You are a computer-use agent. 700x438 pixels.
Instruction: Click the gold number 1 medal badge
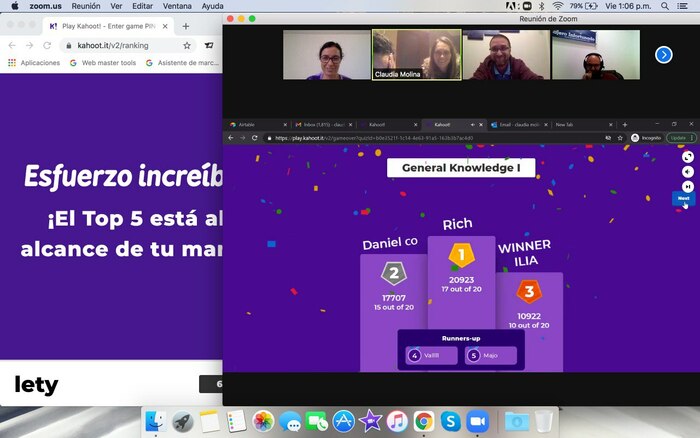click(x=462, y=255)
